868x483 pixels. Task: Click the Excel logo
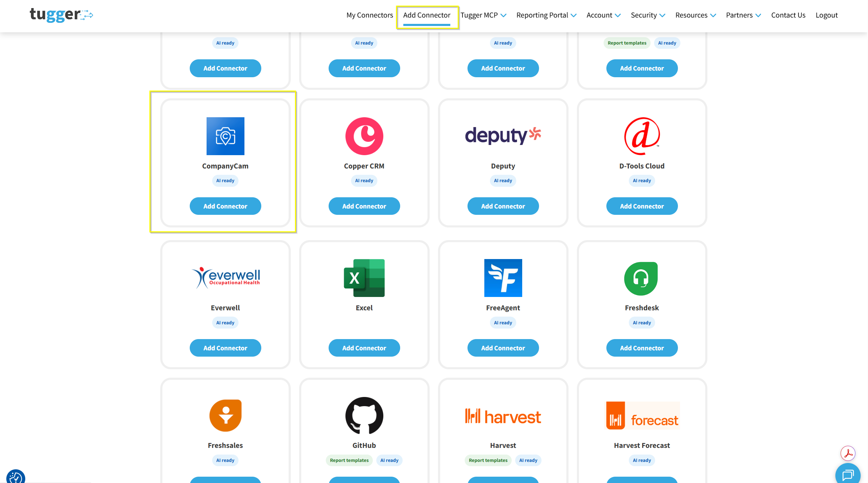[x=364, y=278]
